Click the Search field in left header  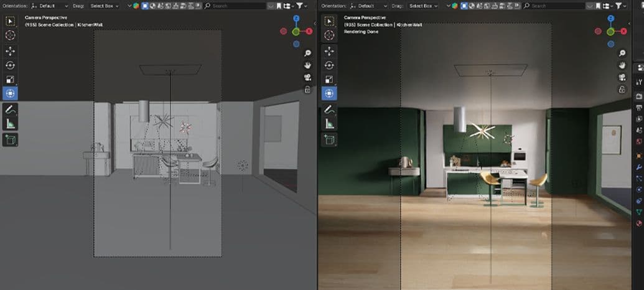click(x=235, y=6)
